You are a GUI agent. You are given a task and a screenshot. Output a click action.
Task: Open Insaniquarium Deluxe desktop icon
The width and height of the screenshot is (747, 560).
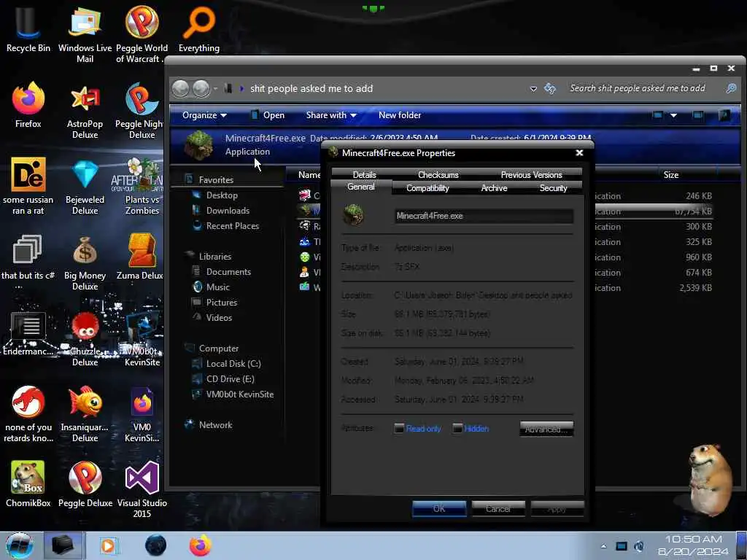coord(85,413)
